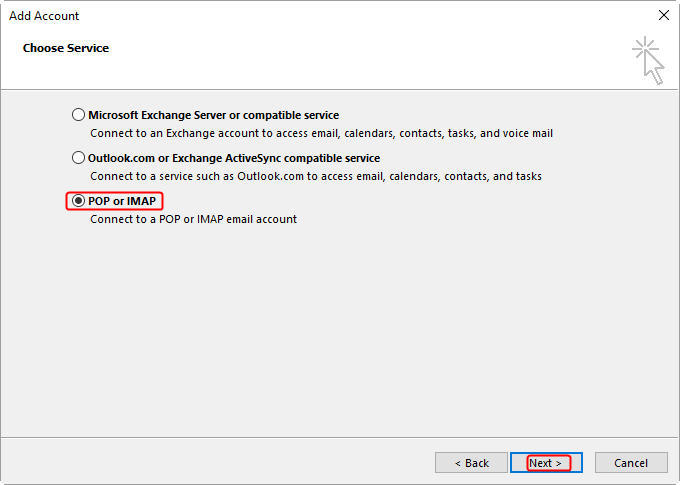Click the Outlook.com service description text
This screenshot has width=680, height=485.
[316, 176]
